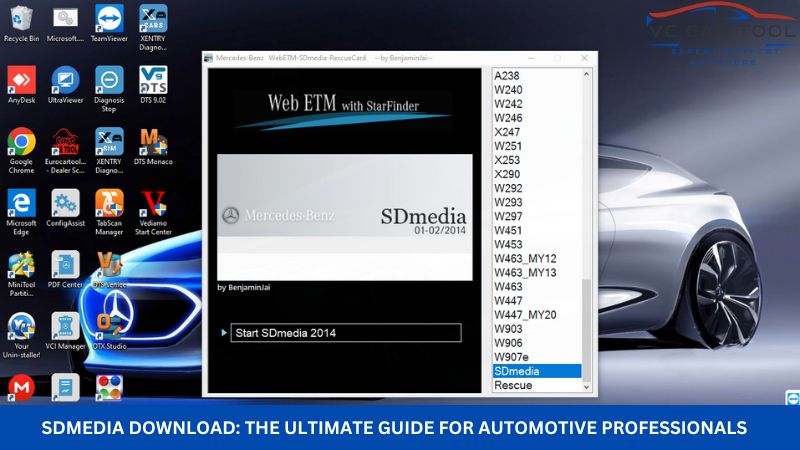Launch Microsoft Edge from desktop
The width and height of the screenshot is (800, 450).
pyautogui.click(x=21, y=212)
